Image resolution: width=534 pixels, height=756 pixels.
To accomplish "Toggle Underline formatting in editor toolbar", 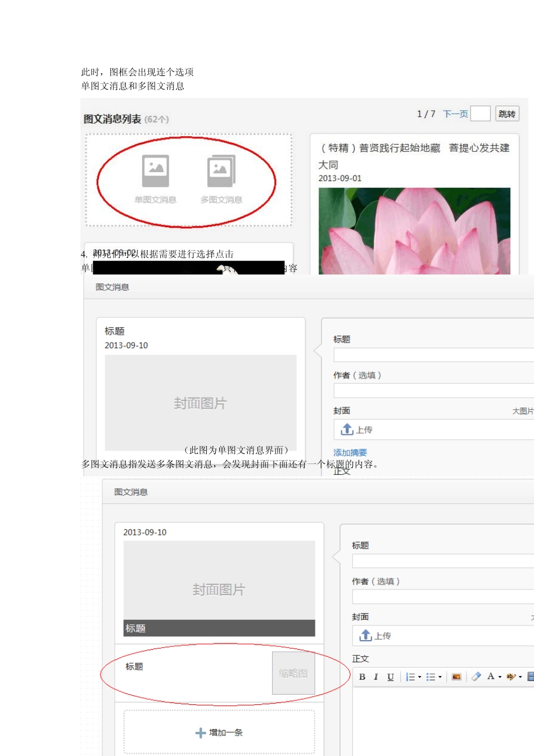I will (390, 677).
